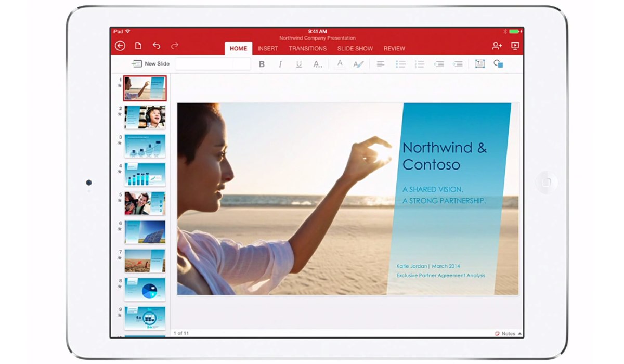Expand the Notes pane

tap(508, 333)
